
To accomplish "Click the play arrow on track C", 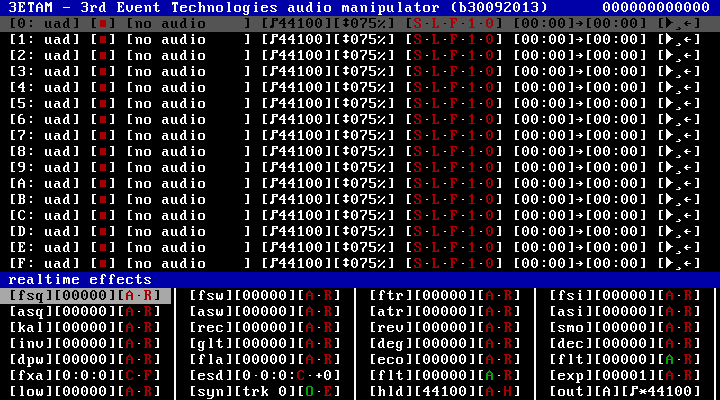I will click(669, 215).
